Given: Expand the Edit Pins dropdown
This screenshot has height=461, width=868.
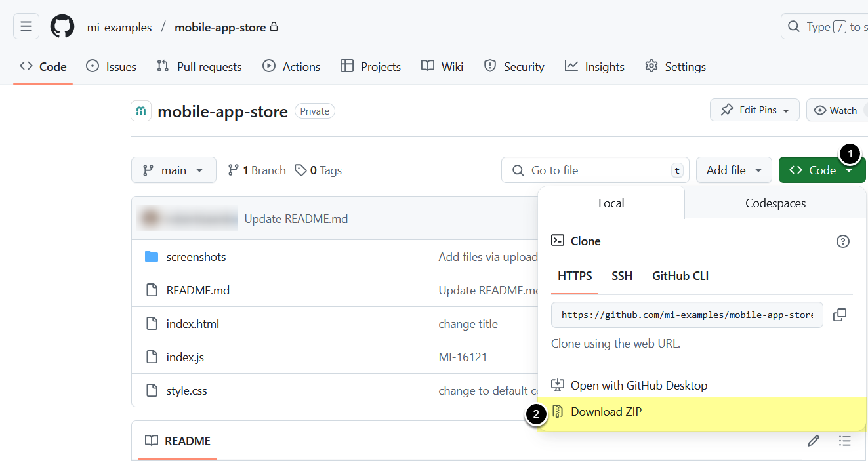Looking at the screenshot, I should click(754, 110).
